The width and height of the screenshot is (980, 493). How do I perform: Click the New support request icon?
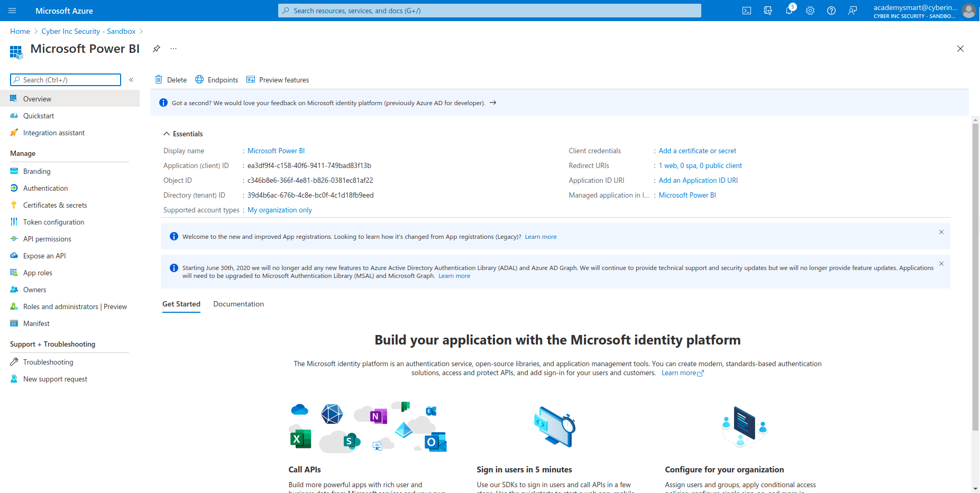coord(14,379)
